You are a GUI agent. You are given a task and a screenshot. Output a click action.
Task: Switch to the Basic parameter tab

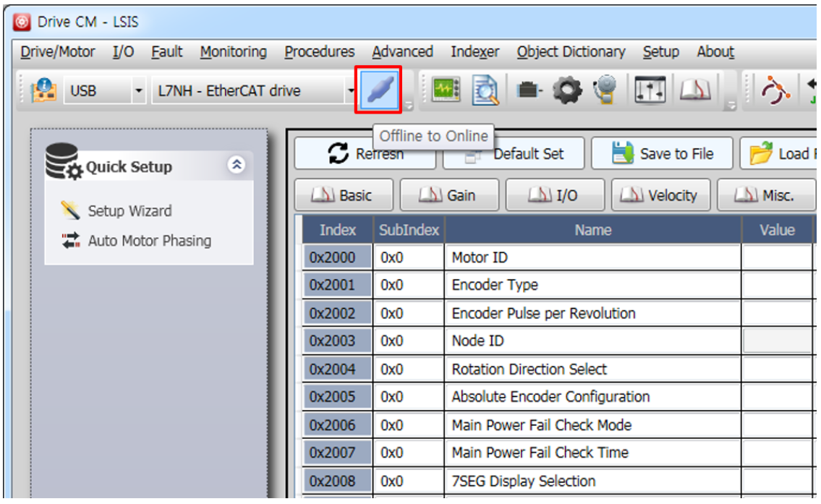pyautogui.click(x=344, y=195)
